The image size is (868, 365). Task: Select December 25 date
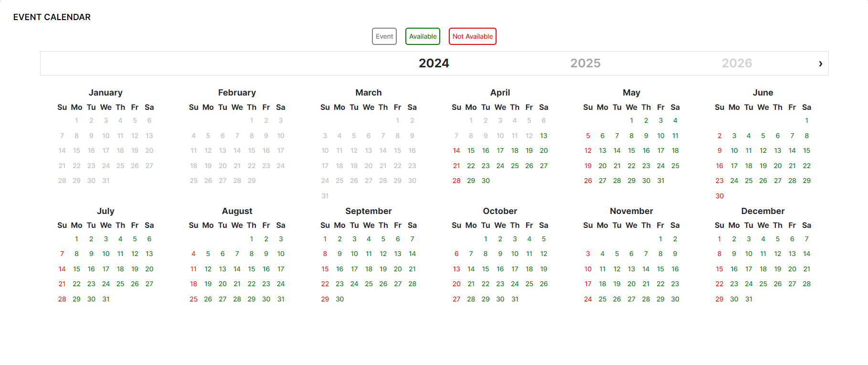pos(763,284)
